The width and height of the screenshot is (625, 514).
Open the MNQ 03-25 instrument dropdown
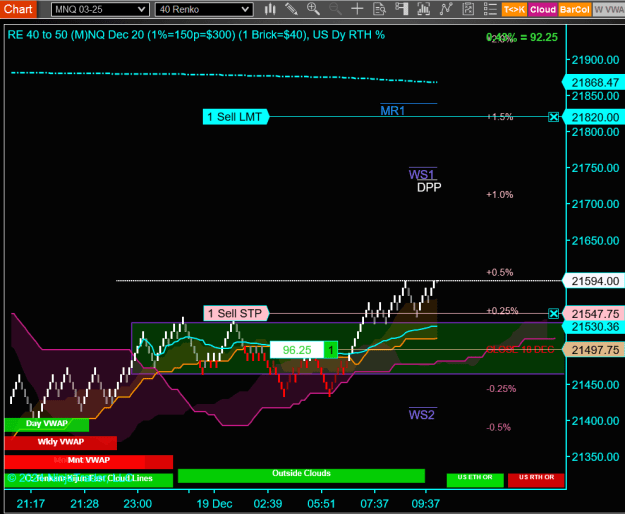100,9
